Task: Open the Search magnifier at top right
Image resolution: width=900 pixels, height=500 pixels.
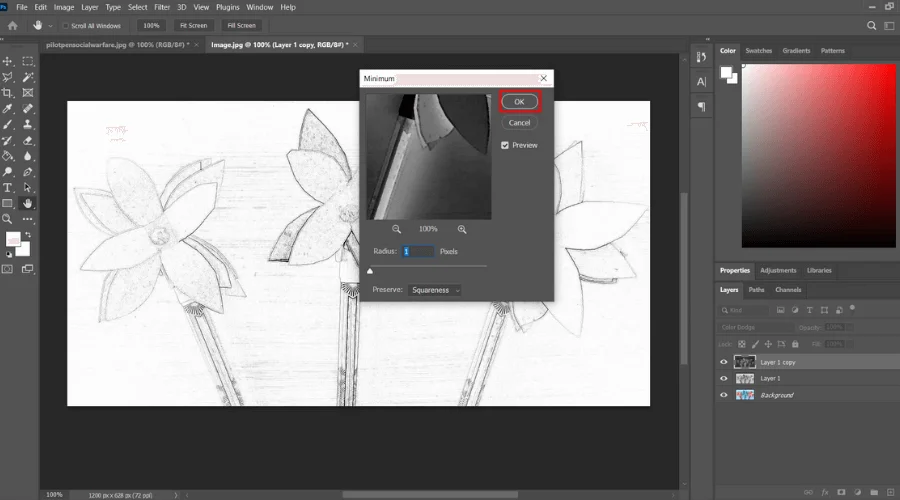Action: coord(871,25)
